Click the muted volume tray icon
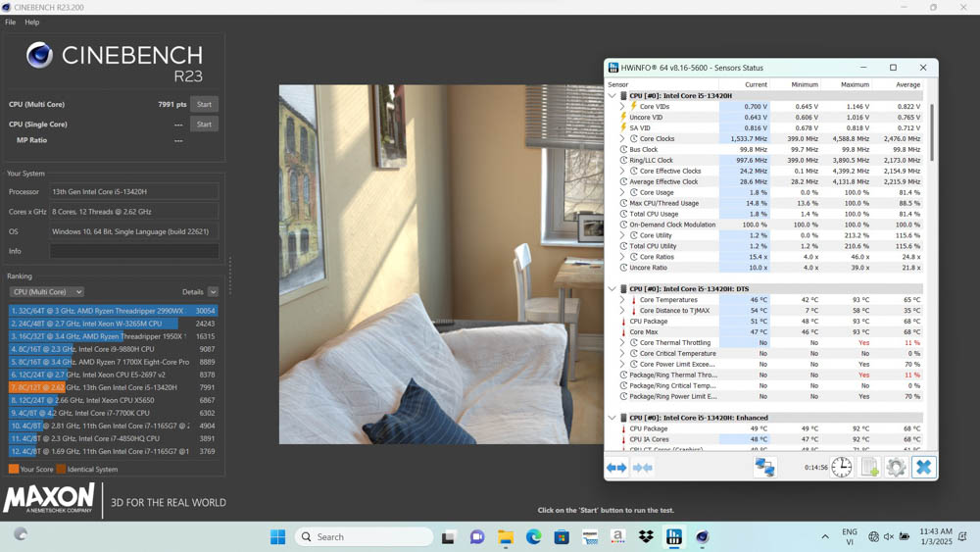 pos(889,536)
